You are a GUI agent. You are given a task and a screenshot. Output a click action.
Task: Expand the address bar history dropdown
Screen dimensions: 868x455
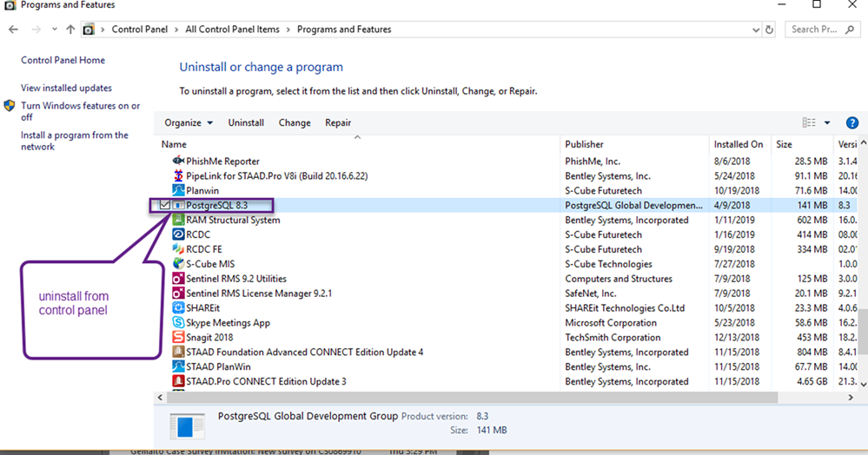coord(753,30)
